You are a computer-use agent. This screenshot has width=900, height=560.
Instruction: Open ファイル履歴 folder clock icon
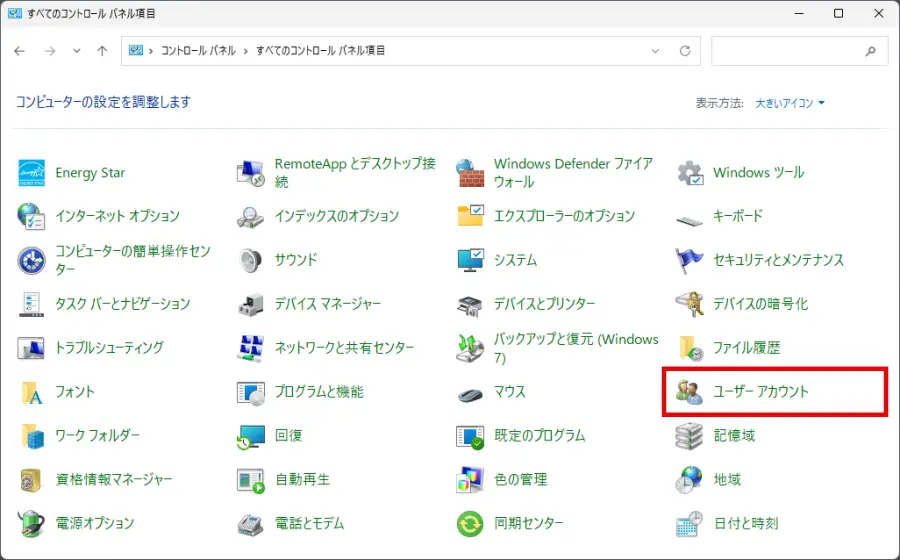tap(689, 348)
